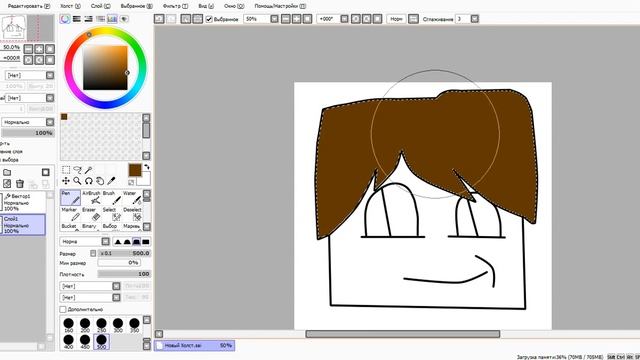Pick the Eyedropper tool
640x360 pixels.
111,181
